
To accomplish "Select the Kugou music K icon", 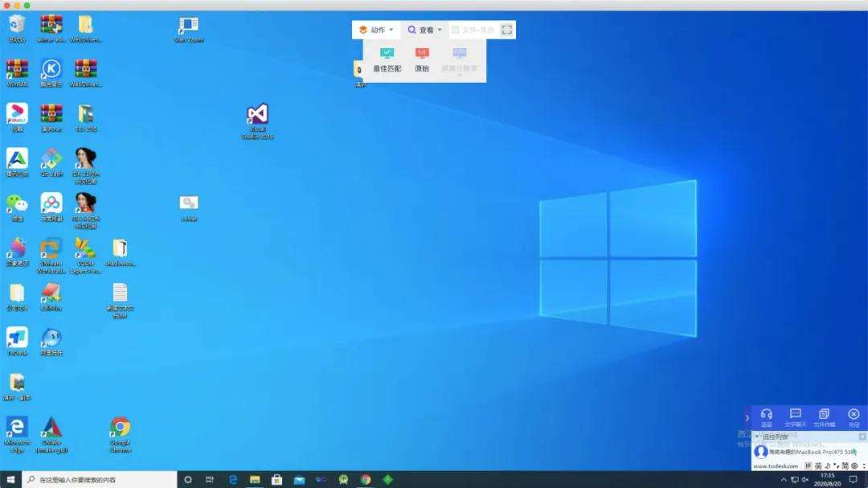I will 51,74.
